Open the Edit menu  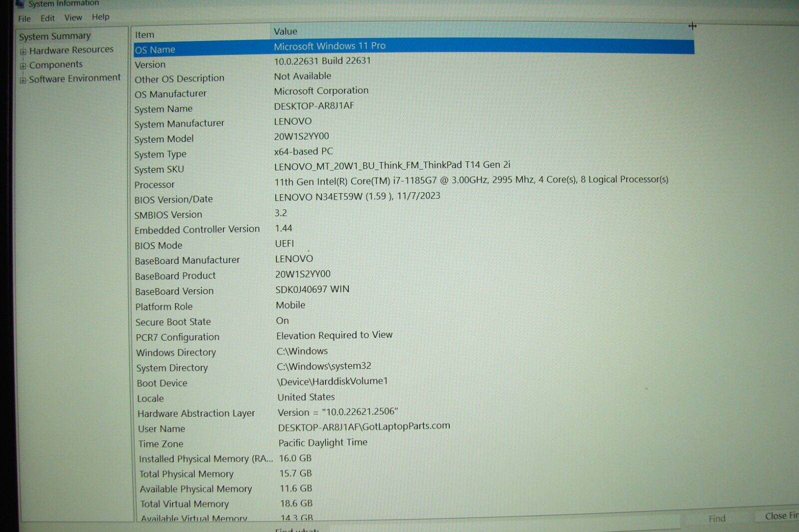pyautogui.click(x=47, y=18)
